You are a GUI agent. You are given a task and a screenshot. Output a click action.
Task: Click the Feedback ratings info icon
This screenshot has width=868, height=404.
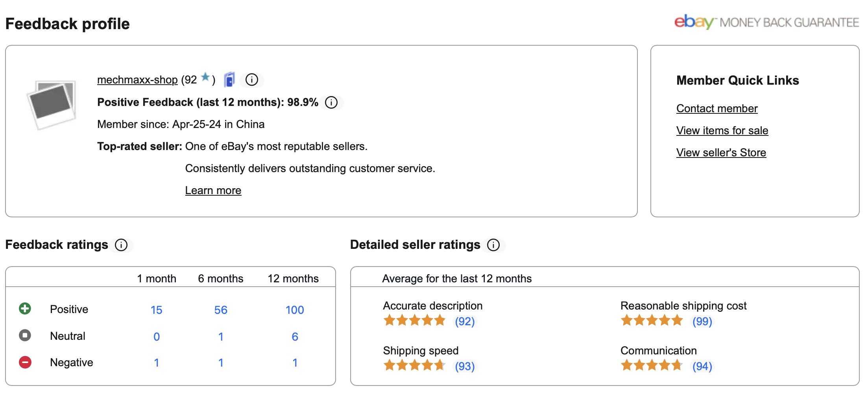click(x=121, y=245)
